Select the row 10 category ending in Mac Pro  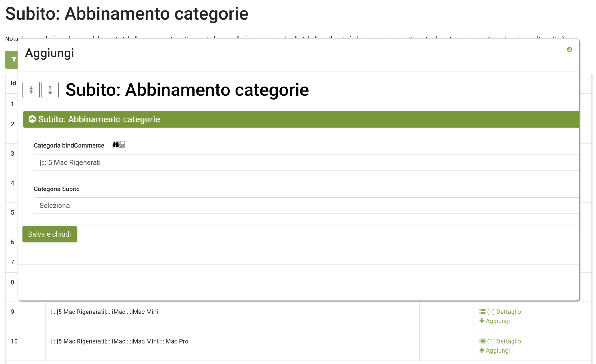click(x=120, y=341)
